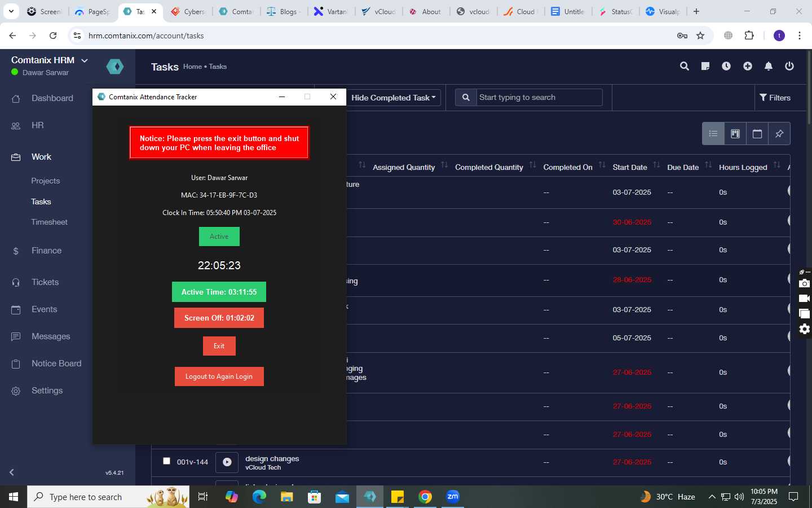Open the sticky notes icon in the header
812x508 pixels.
coord(705,66)
